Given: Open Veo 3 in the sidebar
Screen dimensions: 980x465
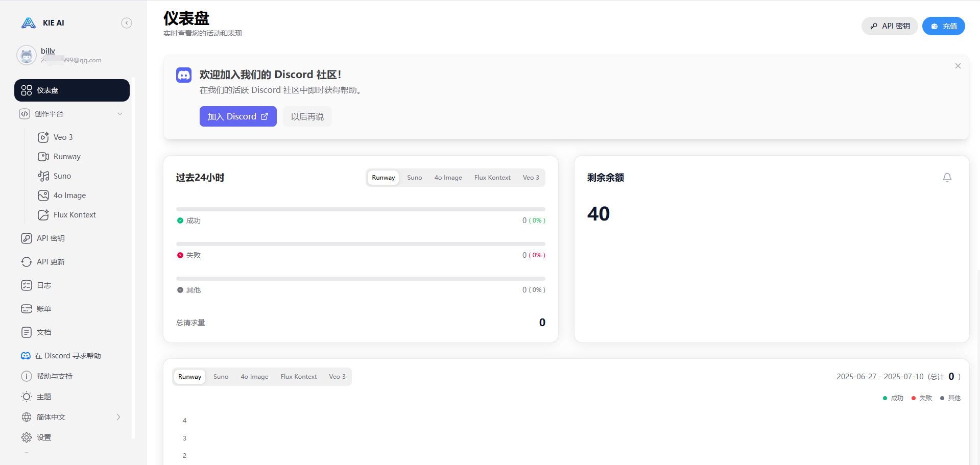Looking at the screenshot, I should coord(63,137).
